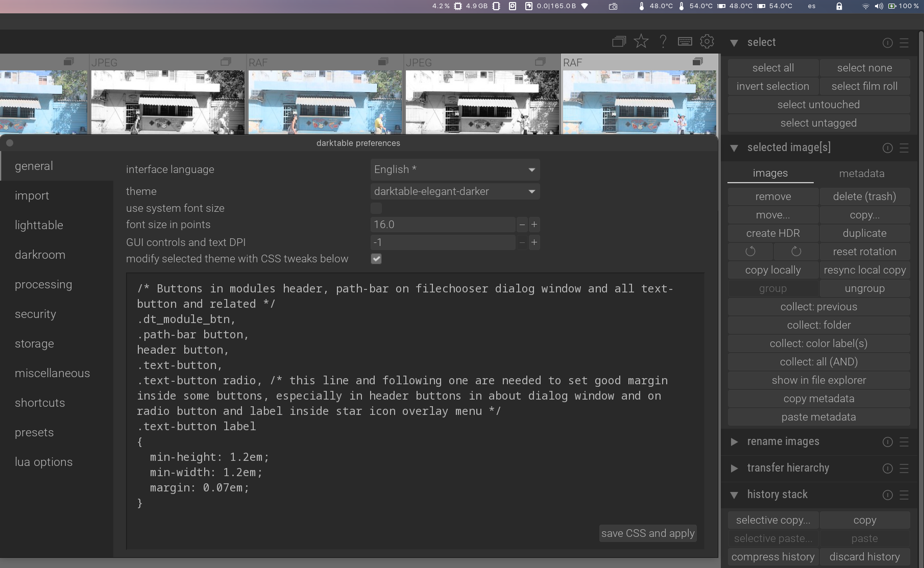Rotate image clockwise button
The height and width of the screenshot is (568, 924).
click(796, 252)
